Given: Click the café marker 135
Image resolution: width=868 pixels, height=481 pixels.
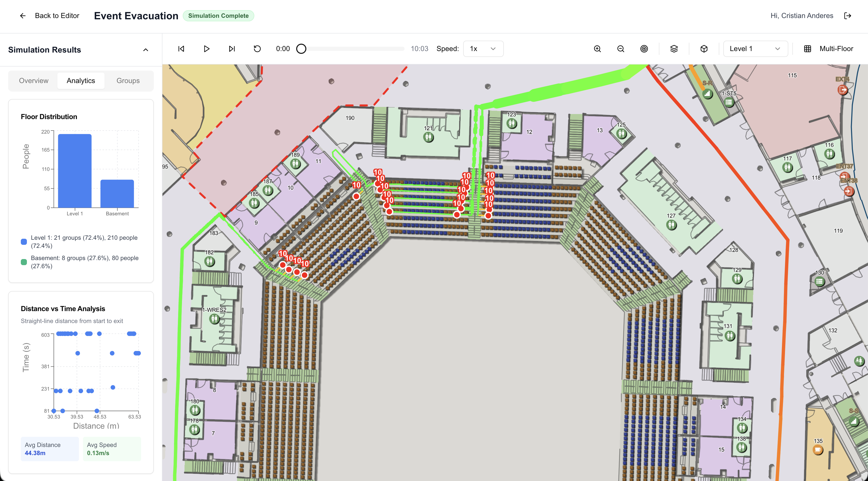Looking at the screenshot, I should point(818,450).
